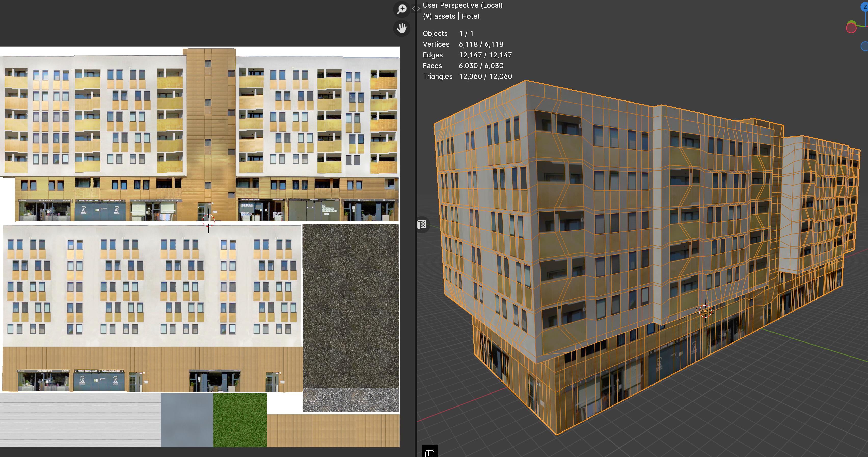Click the wood panel texture at bottom right

coord(333,431)
